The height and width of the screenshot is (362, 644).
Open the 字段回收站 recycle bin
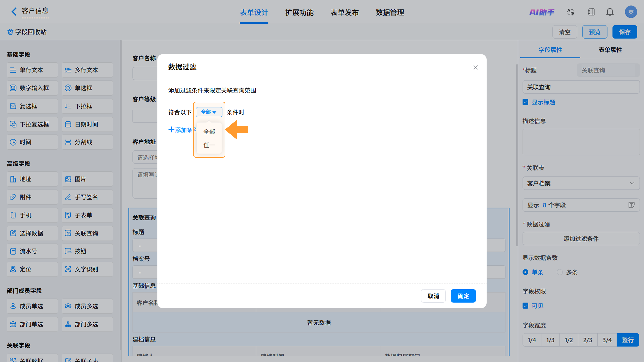(x=27, y=32)
